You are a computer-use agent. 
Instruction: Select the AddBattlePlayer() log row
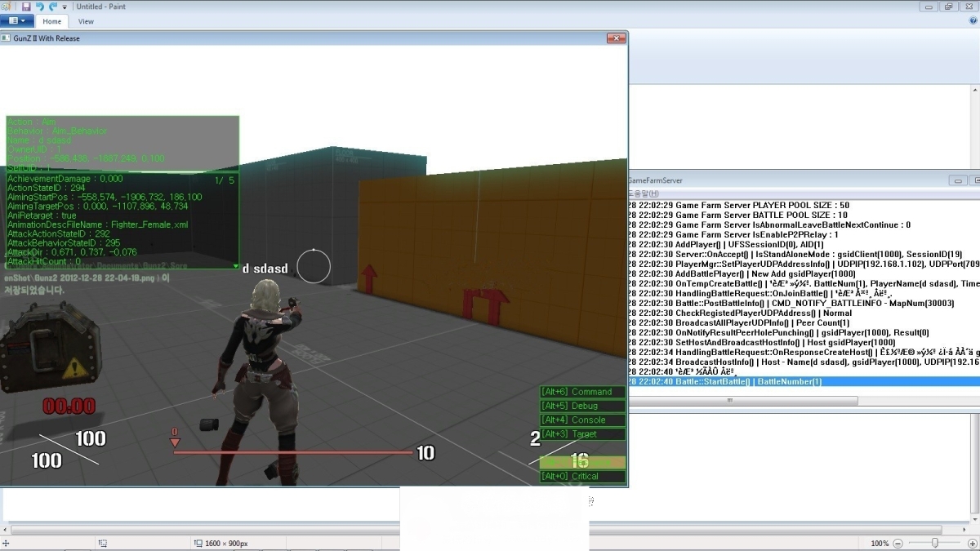pos(804,273)
